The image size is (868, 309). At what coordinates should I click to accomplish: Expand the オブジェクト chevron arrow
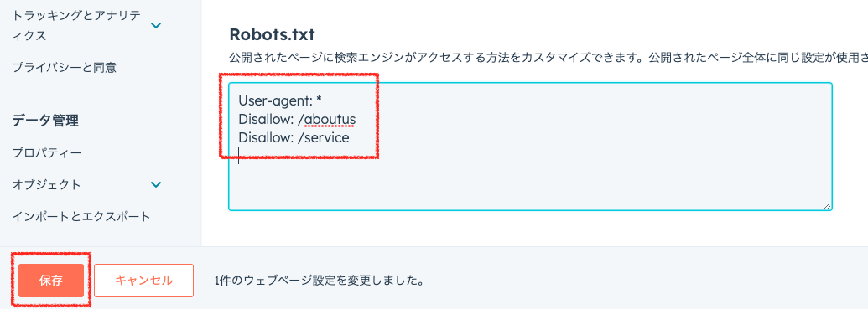point(157,184)
